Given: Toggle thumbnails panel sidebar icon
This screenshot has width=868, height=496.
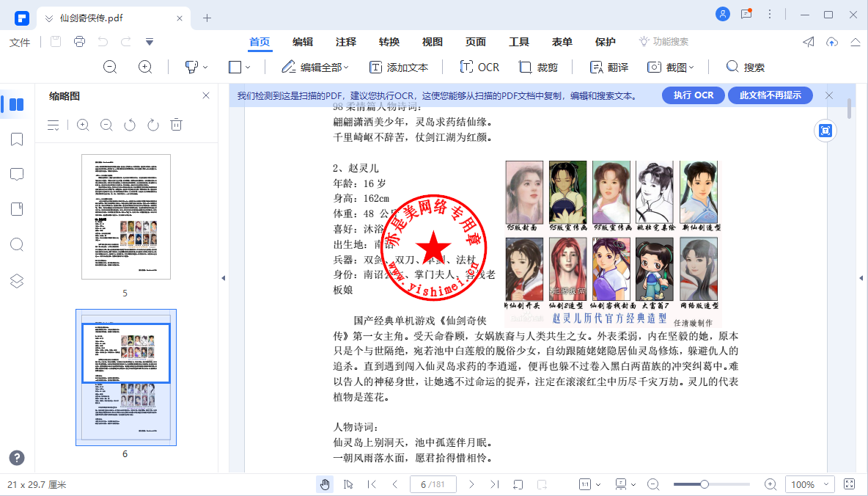Looking at the screenshot, I should pos(17,104).
